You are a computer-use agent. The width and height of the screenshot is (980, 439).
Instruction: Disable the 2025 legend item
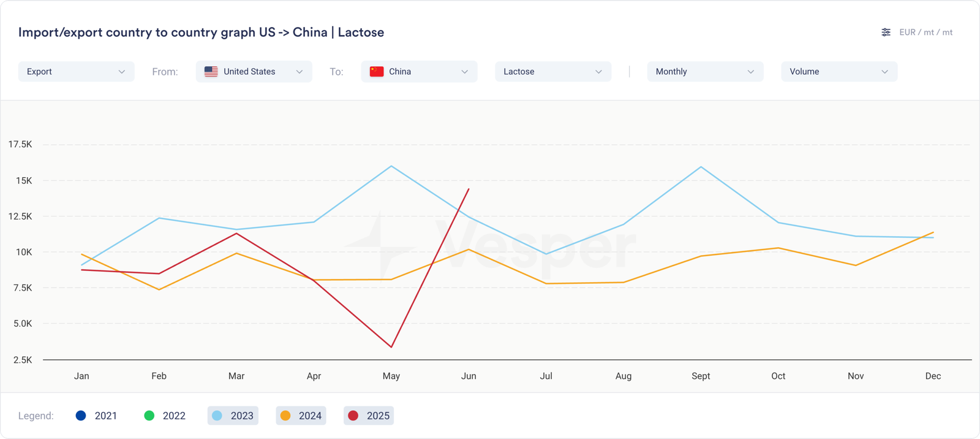pyautogui.click(x=369, y=416)
